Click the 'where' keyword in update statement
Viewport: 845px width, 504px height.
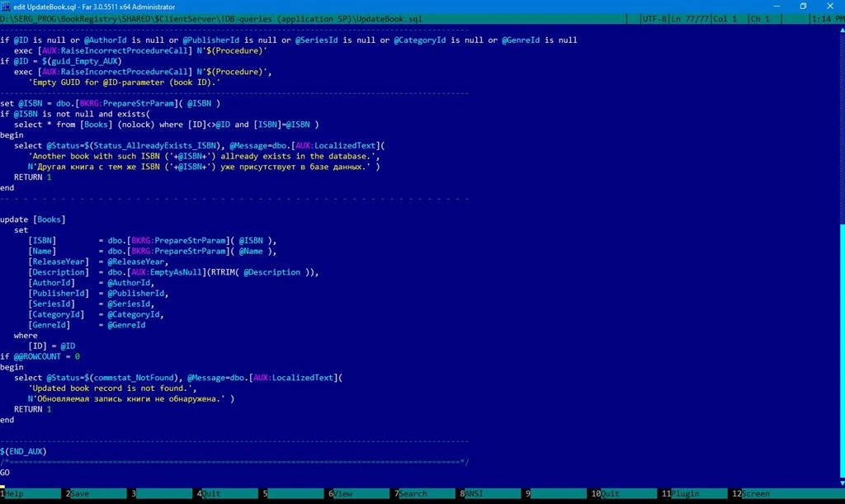pos(26,336)
